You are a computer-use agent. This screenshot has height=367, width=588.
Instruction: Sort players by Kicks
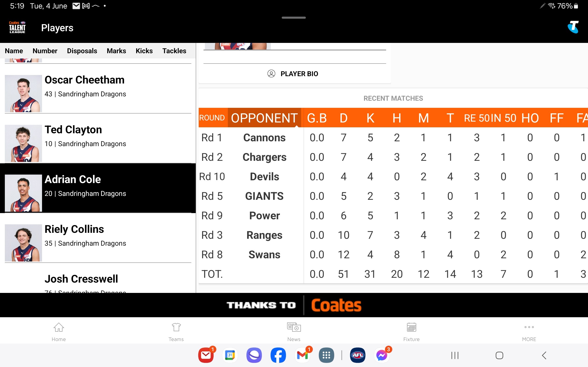coord(144,50)
